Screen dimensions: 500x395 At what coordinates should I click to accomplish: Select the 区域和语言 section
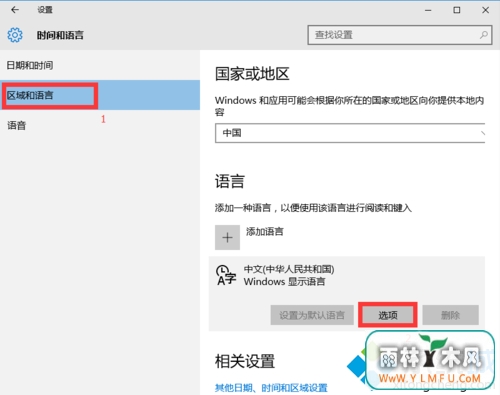coord(100,95)
